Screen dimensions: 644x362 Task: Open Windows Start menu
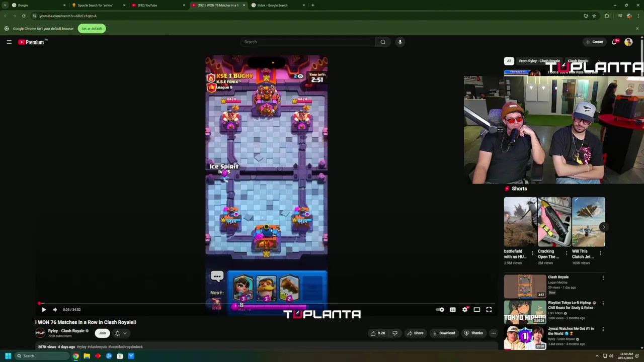click(x=8, y=356)
